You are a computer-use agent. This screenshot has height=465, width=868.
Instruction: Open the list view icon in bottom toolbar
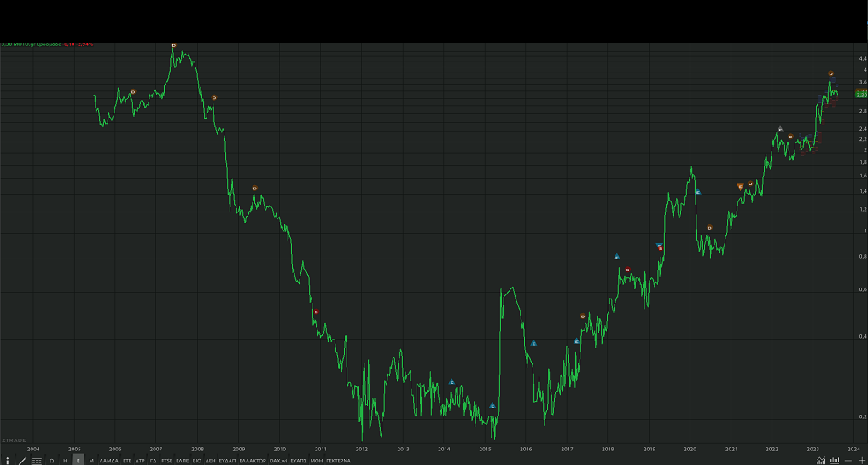[37, 461]
